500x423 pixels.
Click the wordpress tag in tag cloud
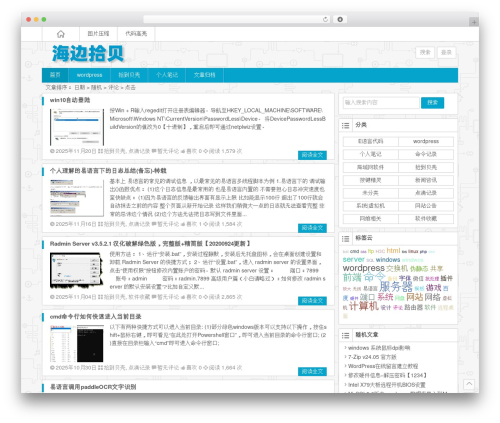click(x=364, y=268)
